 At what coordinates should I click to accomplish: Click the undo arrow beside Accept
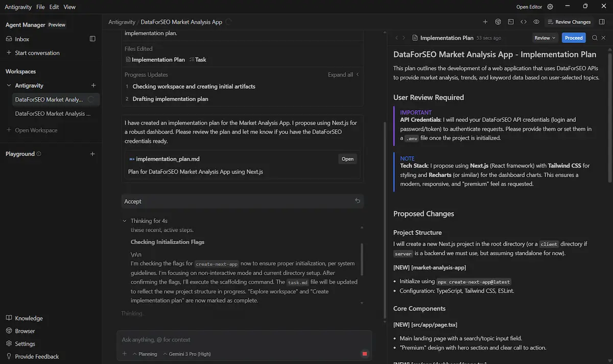358,201
